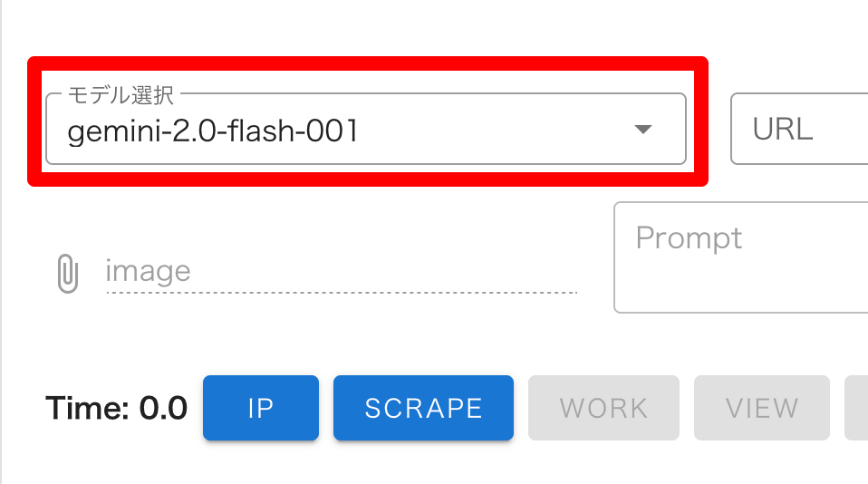868x484 pixels.
Task: Click the greyed-out VIEW button
Action: pyautogui.click(x=761, y=408)
